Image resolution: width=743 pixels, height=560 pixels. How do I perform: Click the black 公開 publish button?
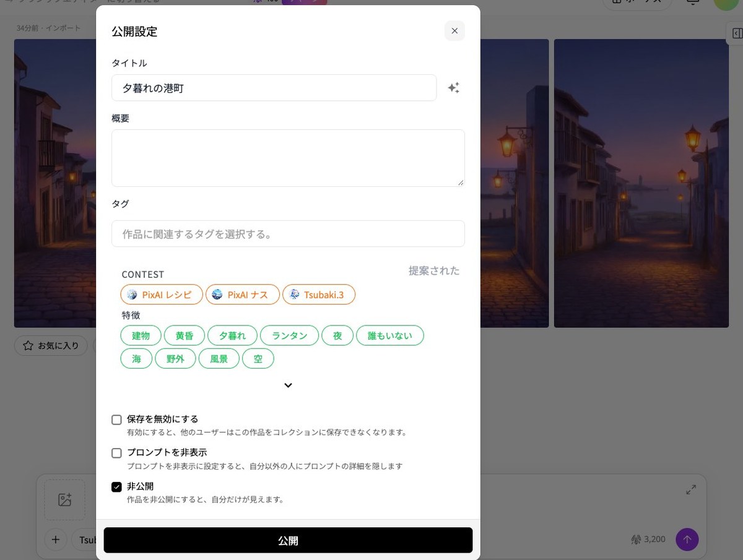(288, 540)
